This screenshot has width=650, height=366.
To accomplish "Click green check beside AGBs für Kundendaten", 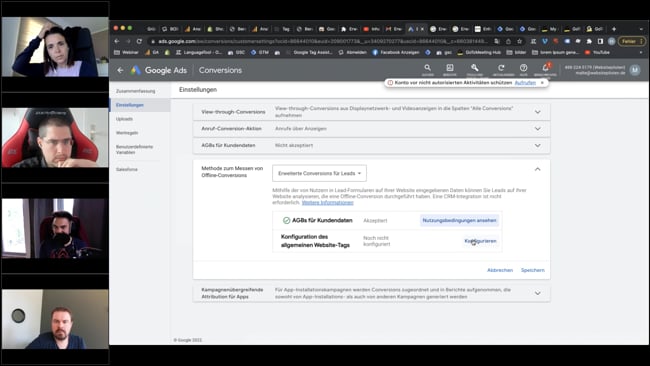I will pyautogui.click(x=286, y=221).
